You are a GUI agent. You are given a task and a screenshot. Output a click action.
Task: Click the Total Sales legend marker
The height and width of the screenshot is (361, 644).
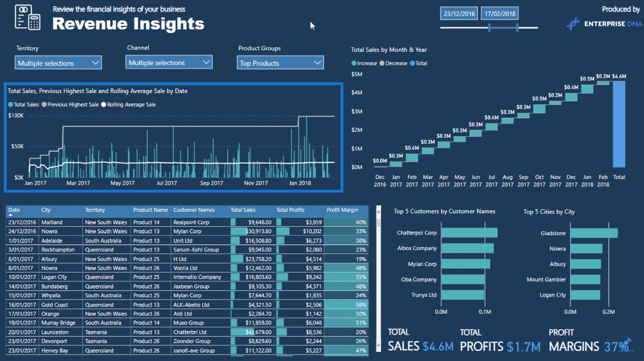click(x=10, y=105)
